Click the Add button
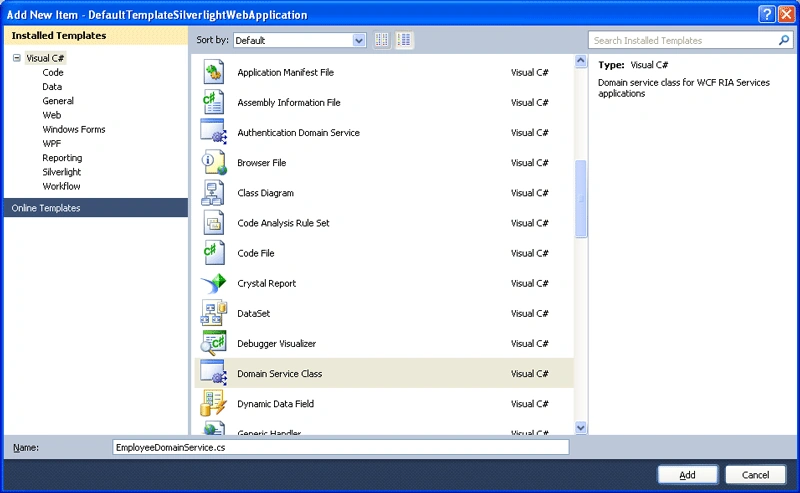800x493 pixels. pyautogui.click(x=687, y=475)
